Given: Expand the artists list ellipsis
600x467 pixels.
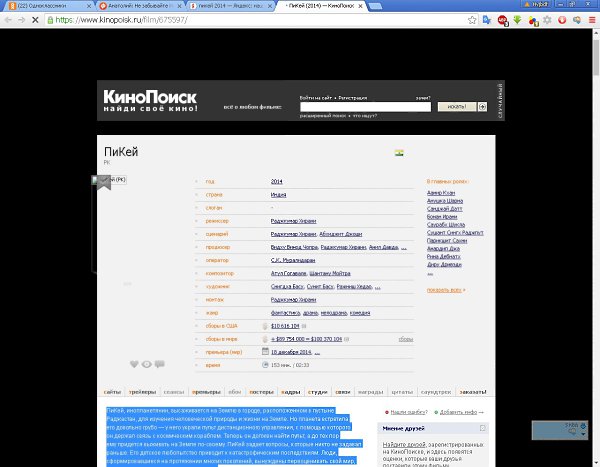Looking at the screenshot, I should coord(379,285).
